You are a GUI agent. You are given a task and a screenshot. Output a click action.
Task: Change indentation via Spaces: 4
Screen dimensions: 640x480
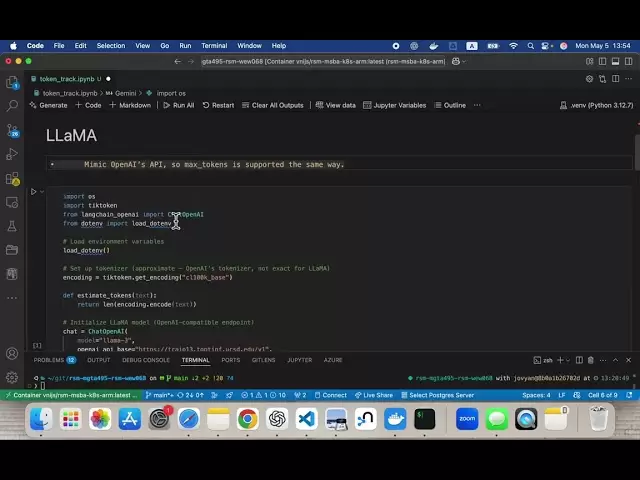536,395
